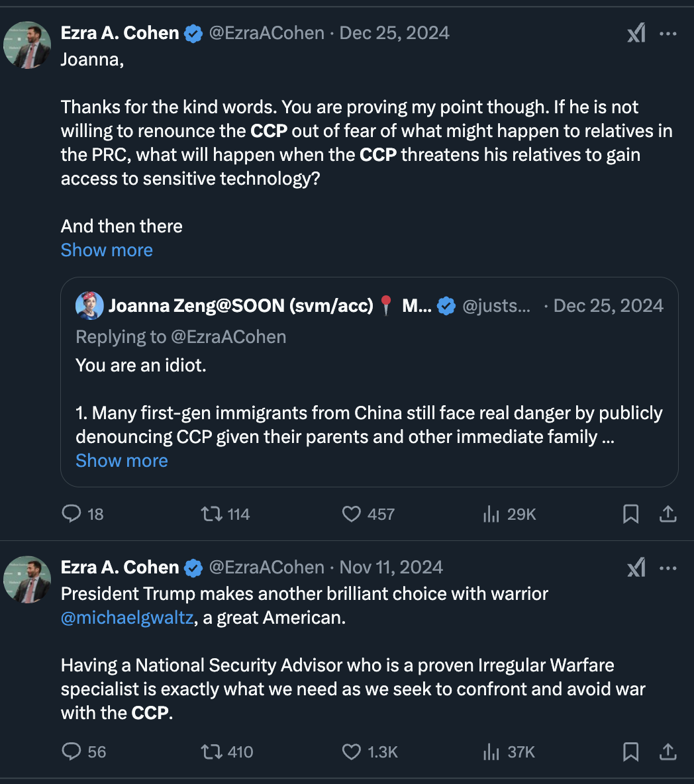Click the Grok icon on Nov 11 post
Screen dimensions: 694x784
pos(636,567)
